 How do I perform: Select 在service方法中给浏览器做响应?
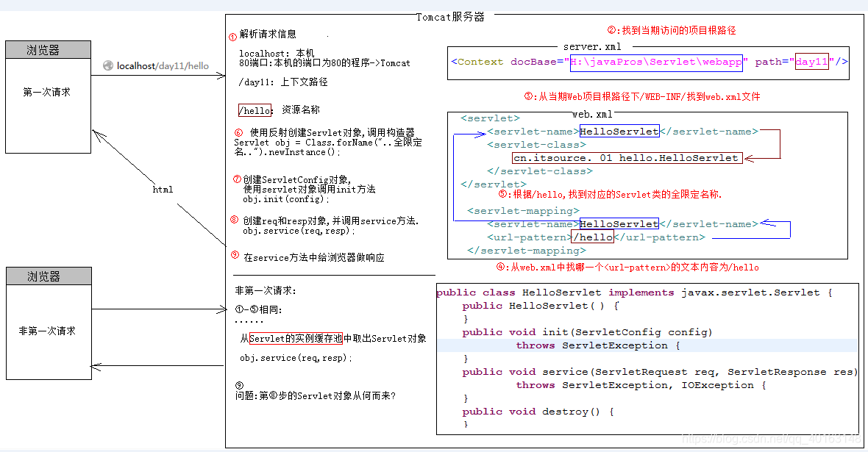pyautogui.click(x=314, y=257)
